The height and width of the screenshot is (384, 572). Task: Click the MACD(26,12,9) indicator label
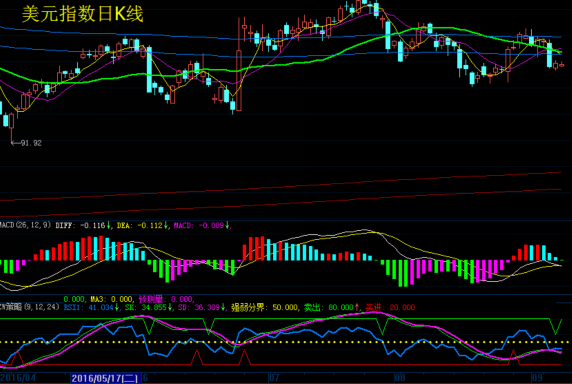tap(26, 225)
